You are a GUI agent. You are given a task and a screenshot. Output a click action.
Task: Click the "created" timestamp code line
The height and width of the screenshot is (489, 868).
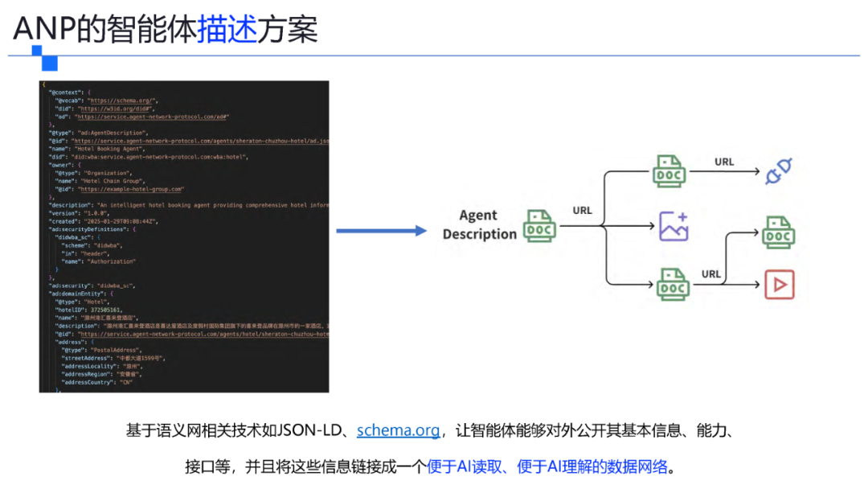(104, 221)
